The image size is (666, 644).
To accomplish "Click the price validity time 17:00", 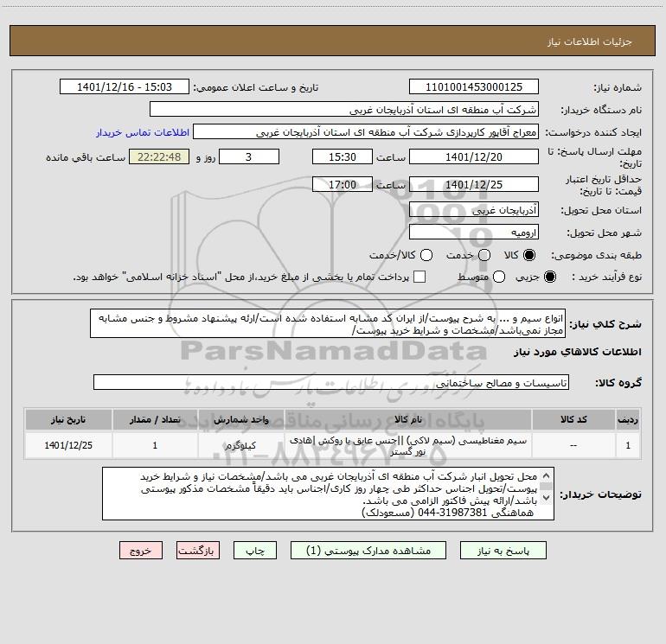I will [x=343, y=184].
